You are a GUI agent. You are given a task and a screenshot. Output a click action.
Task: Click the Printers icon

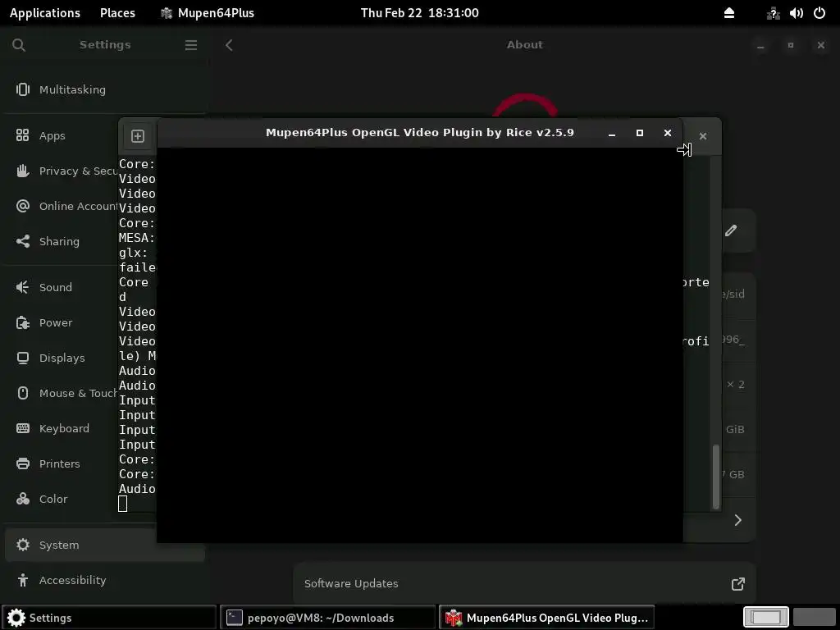coord(22,464)
